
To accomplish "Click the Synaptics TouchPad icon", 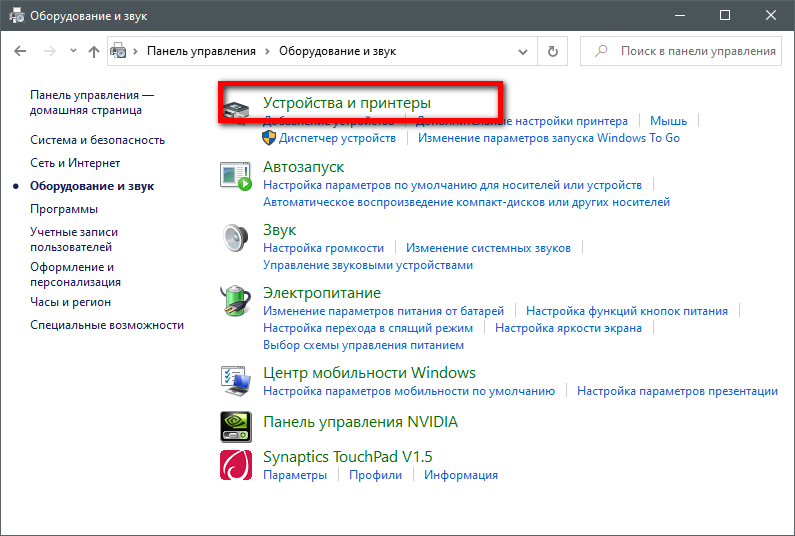I will click(236, 465).
